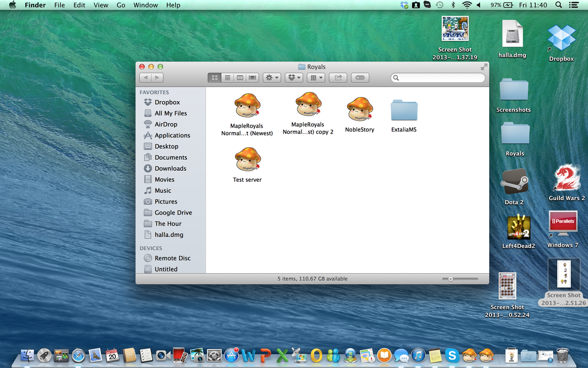The height and width of the screenshot is (368, 588).
Task: Select the icon view button
Action: (x=214, y=77)
